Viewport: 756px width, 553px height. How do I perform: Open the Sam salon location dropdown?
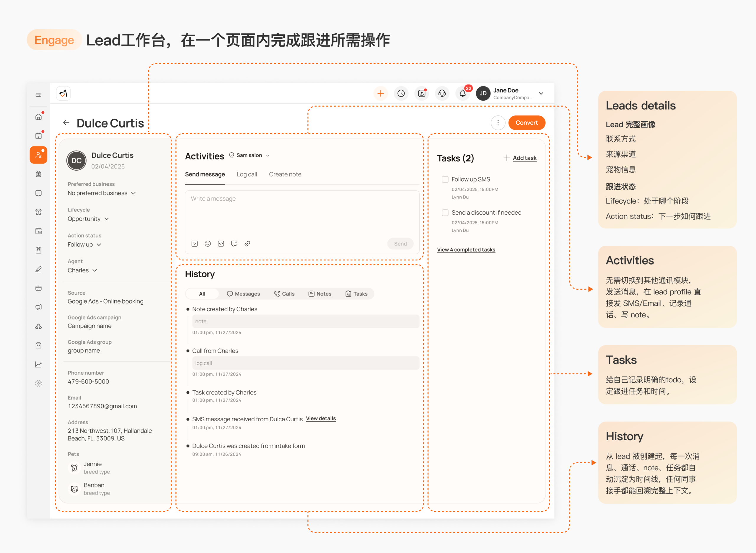point(250,155)
